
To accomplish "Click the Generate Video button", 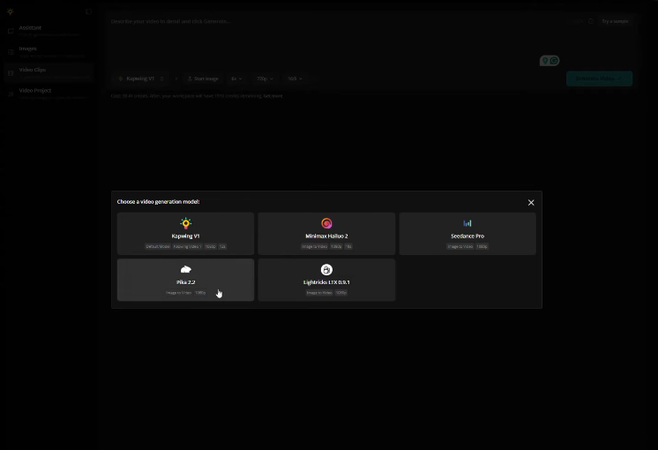I will coord(599,78).
